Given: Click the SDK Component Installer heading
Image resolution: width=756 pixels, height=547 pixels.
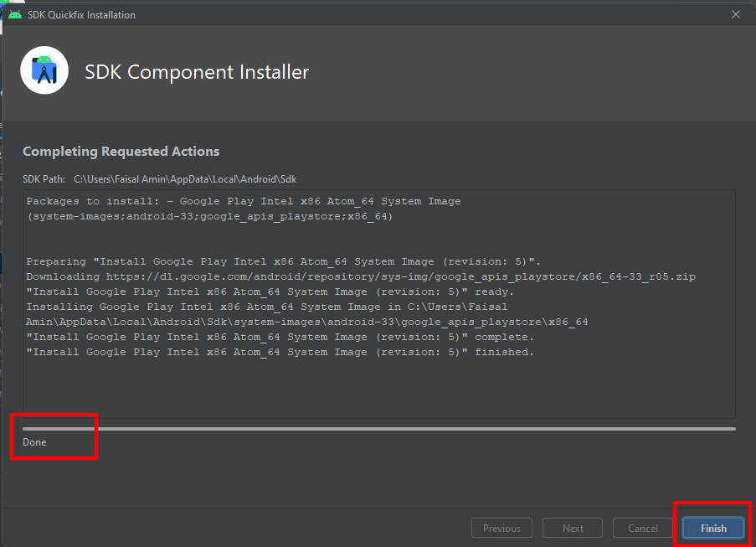Looking at the screenshot, I should (197, 72).
